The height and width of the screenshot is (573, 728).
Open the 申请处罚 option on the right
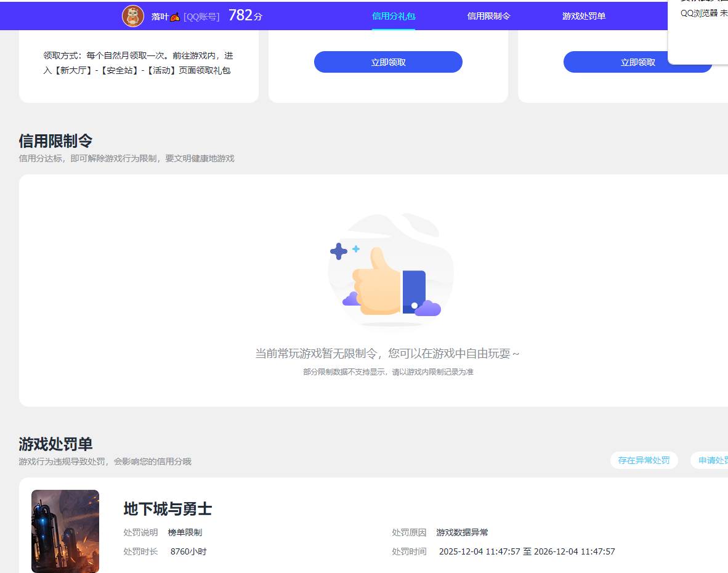point(714,460)
